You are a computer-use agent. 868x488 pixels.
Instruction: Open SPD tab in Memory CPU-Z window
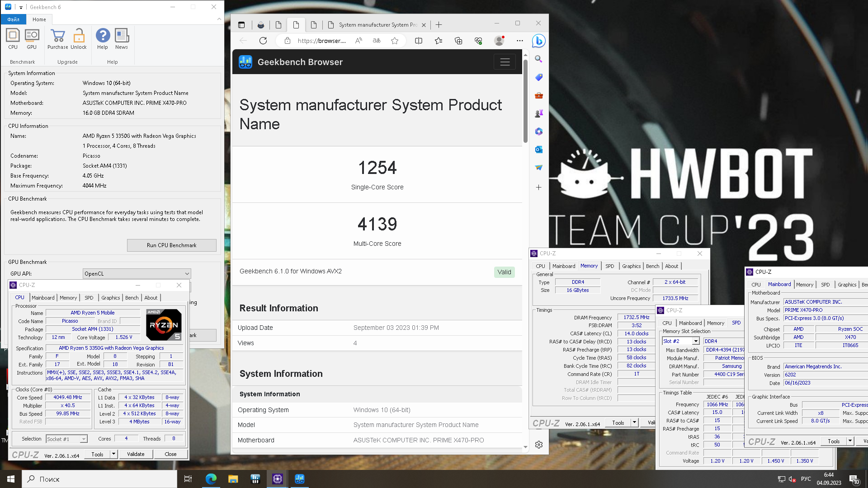point(609,266)
